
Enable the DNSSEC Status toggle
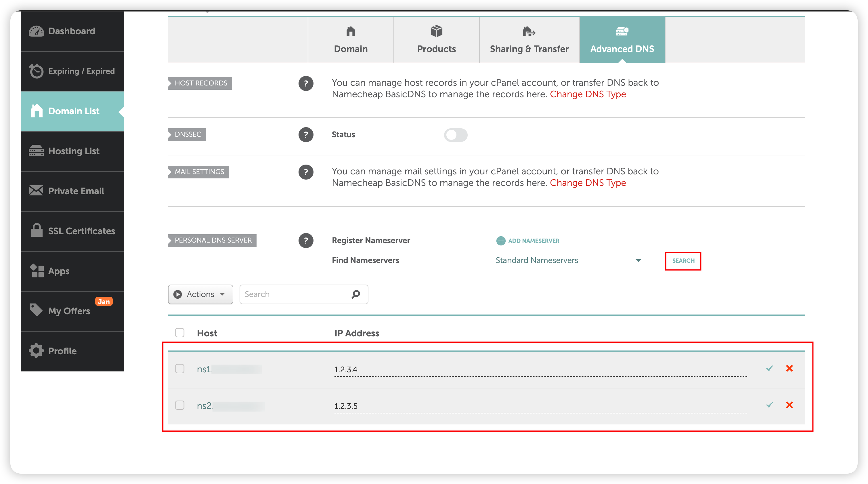coord(456,135)
